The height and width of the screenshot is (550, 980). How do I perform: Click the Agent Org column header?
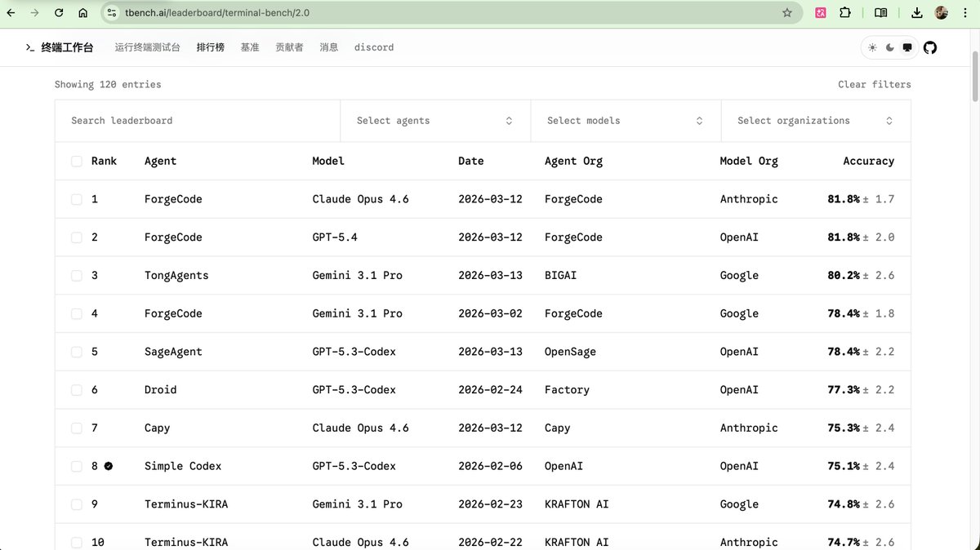click(573, 161)
